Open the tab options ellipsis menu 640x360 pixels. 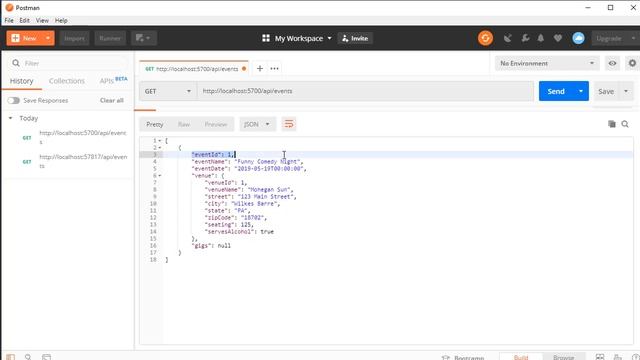click(x=274, y=69)
